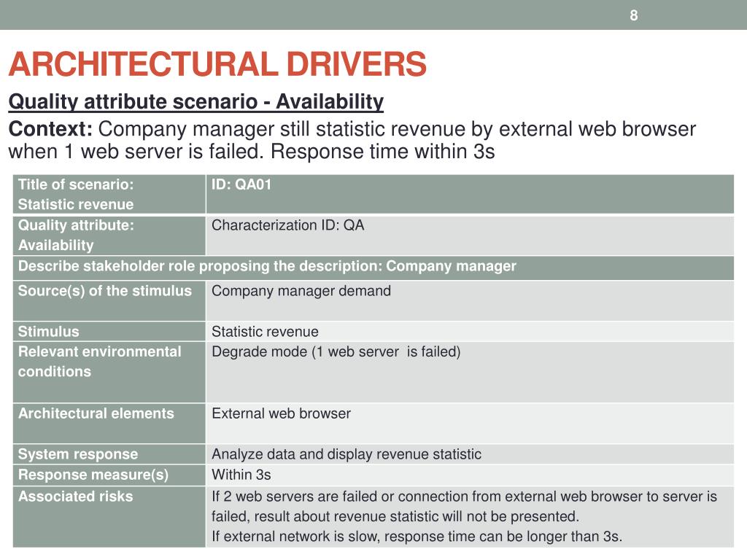This screenshot has height=560, width=747.
Task: Click the 'Describe stakeholder role' row
Action: (373, 268)
